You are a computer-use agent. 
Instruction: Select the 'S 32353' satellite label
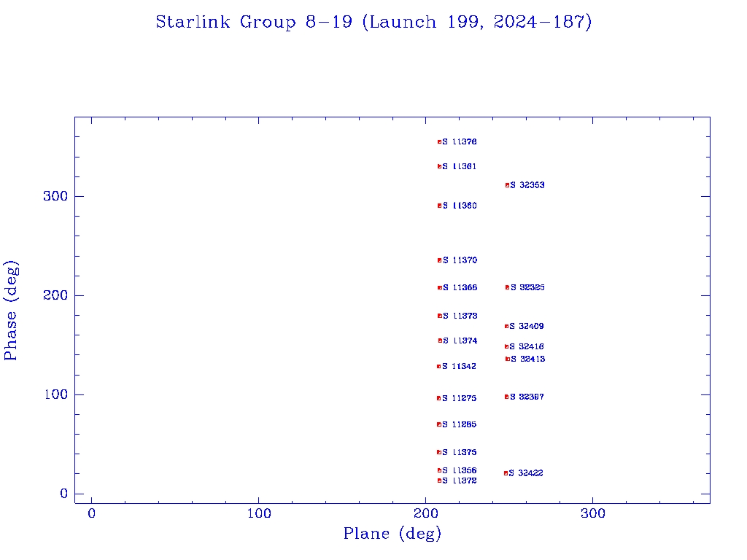[x=527, y=185]
